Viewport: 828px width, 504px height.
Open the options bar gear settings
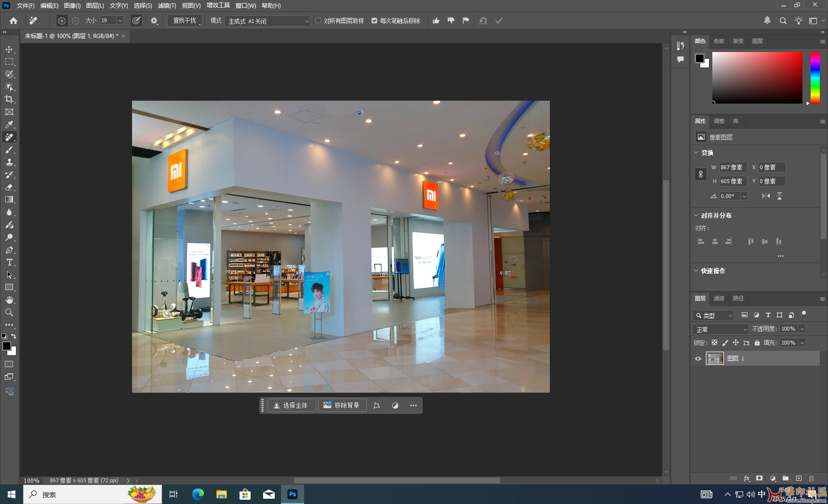point(154,21)
